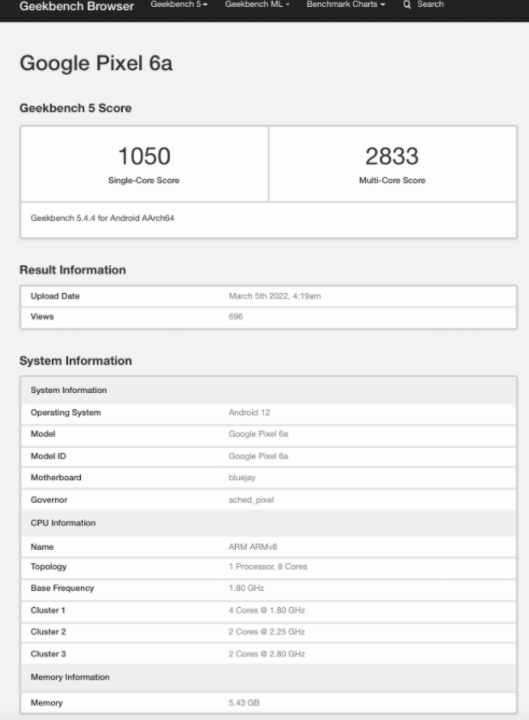Viewport: 529px width, 720px height.
Task: Select the 2833 multi-core score
Action: (392, 156)
